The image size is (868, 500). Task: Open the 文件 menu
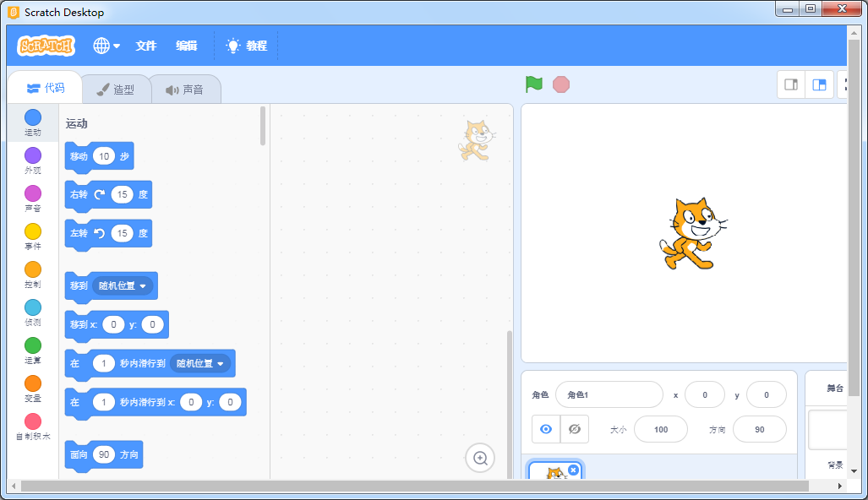tap(146, 46)
